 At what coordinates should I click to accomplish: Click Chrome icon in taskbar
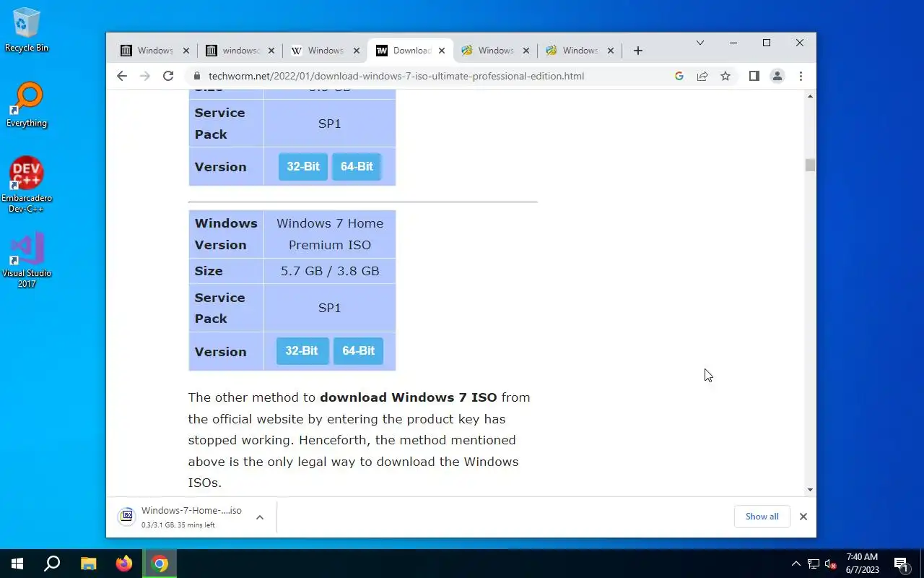[160, 564]
